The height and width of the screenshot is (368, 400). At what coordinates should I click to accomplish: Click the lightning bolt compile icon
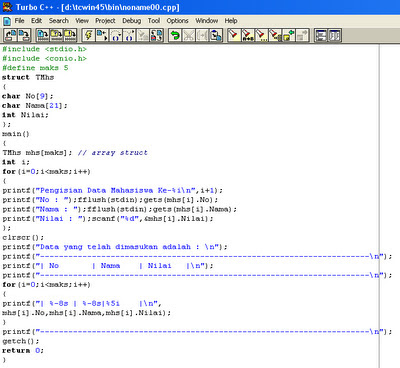pos(88,35)
